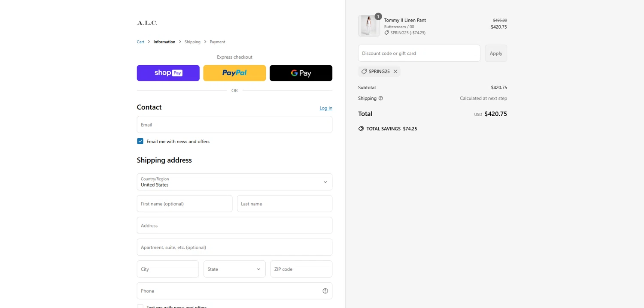Follow the Log in link
The image size is (644, 308).
point(326,108)
